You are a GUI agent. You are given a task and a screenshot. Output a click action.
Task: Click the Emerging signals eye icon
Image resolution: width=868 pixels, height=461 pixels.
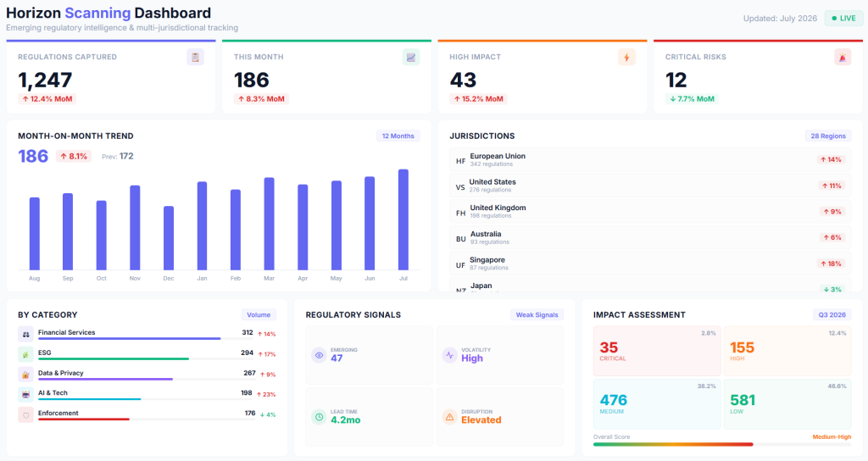coord(319,355)
